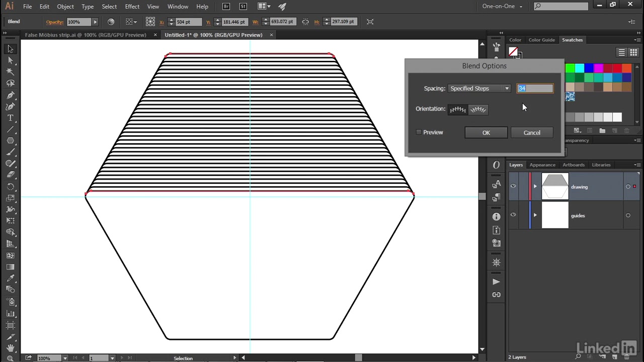
Task: Click the None fill swatch
Action: coord(513,52)
